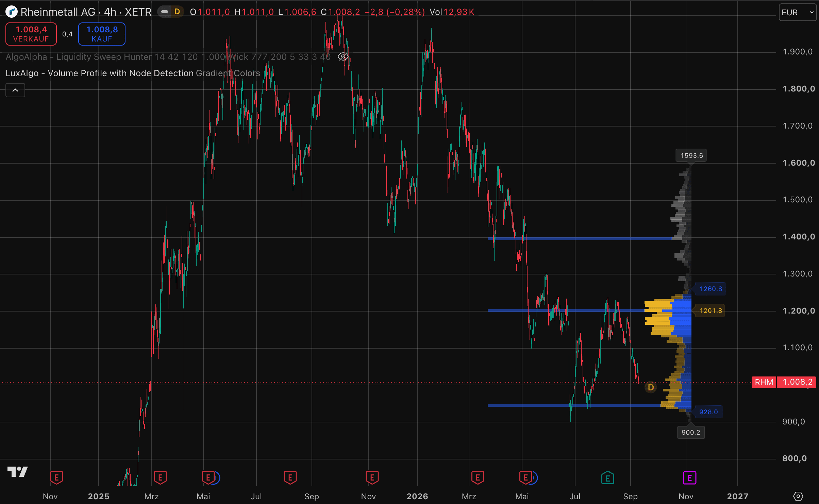819x504 pixels.
Task: Click the 2025 year label on time axis
Action: coord(99,497)
